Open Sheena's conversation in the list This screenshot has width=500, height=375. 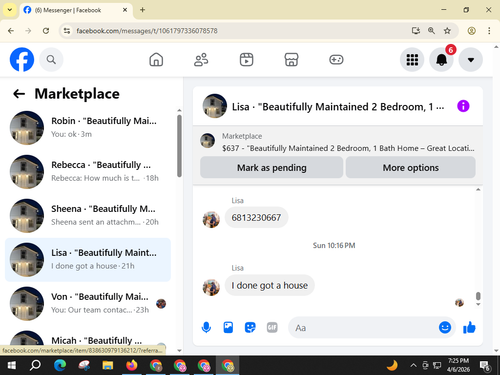tap(88, 216)
